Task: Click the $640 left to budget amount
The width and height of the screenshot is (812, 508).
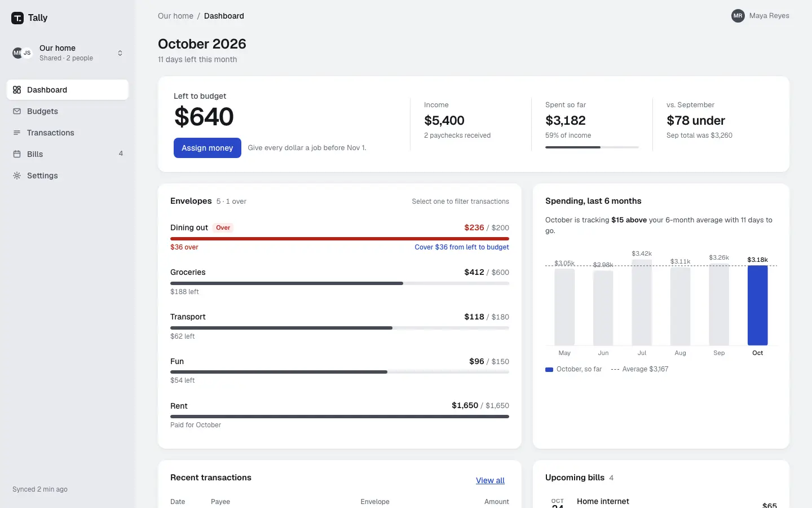Action: pyautogui.click(x=204, y=117)
